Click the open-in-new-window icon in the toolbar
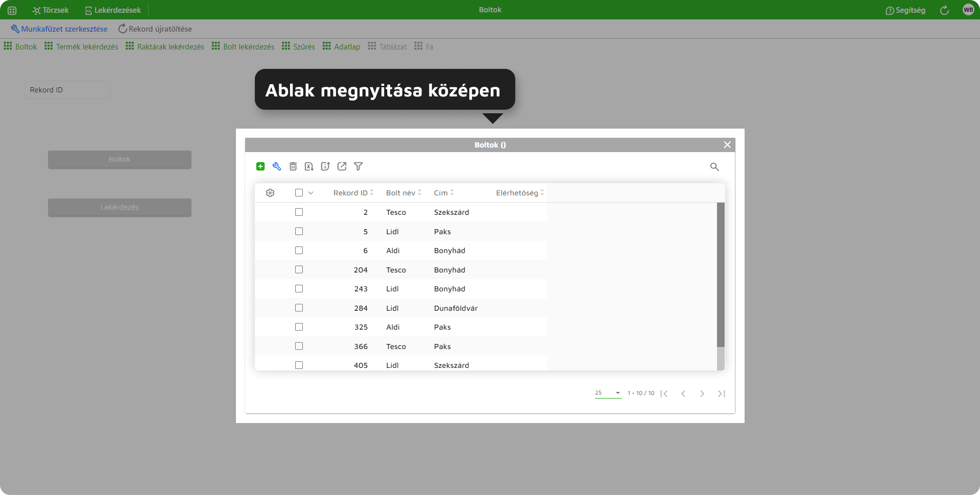 (342, 166)
